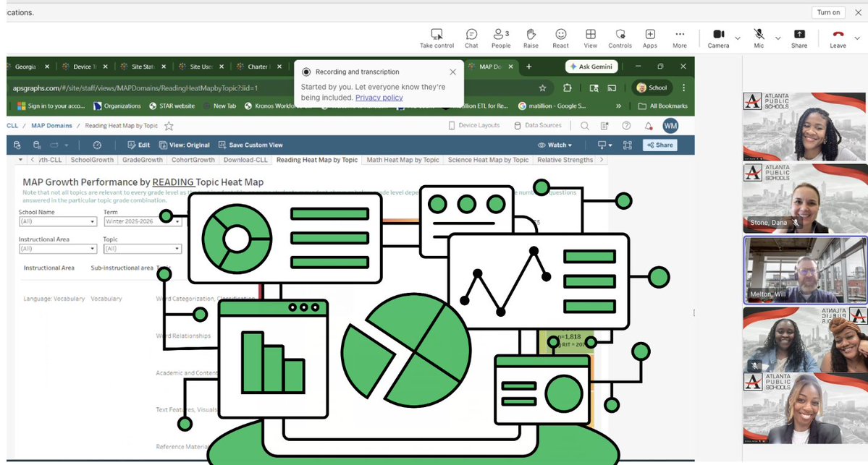Open the Watch dropdown
Image resolution: width=868 pixels, height=465 pixels.
[555, 145]
